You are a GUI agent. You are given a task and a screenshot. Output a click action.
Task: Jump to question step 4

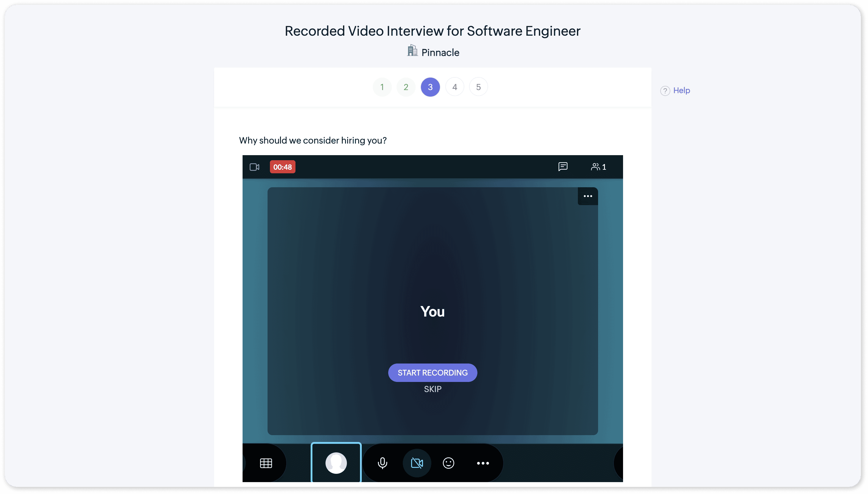454,87
